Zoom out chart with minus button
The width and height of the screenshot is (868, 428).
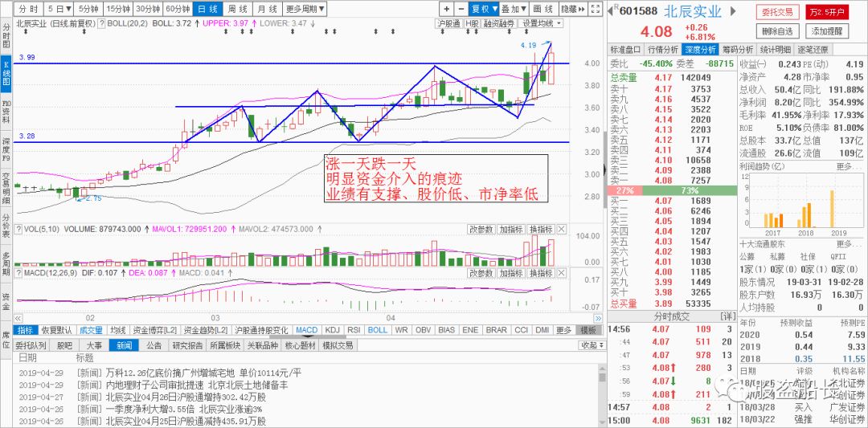(461, 9)
